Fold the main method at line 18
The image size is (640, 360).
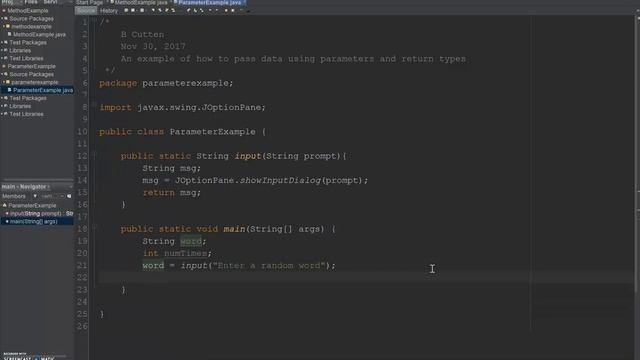click(94, 227)
